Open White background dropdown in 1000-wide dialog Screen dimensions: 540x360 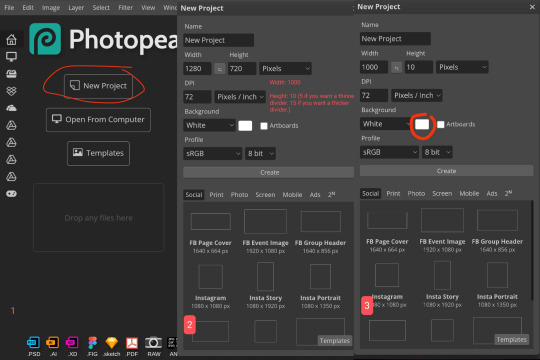point(386,124)
